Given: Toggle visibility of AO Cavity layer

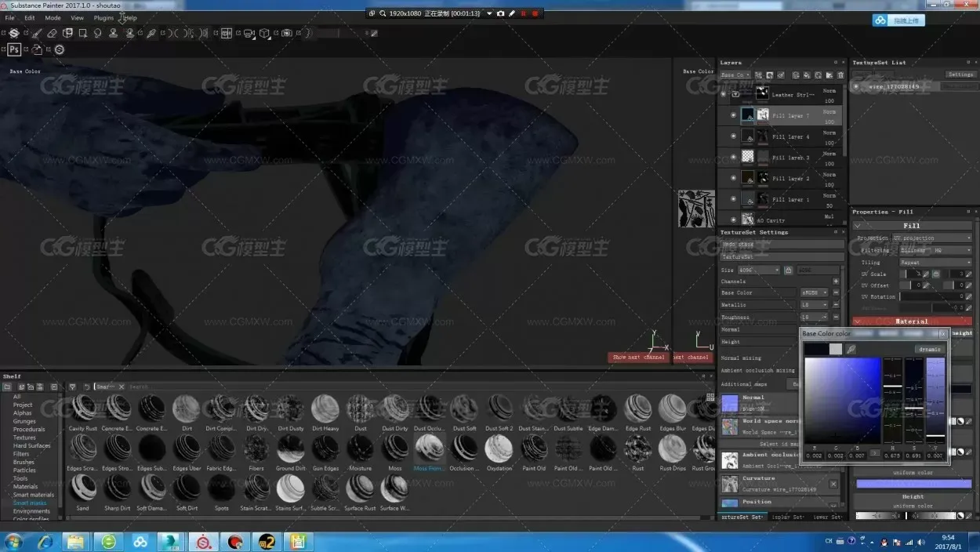Looking at the screenshot, I should coord(733,220).
